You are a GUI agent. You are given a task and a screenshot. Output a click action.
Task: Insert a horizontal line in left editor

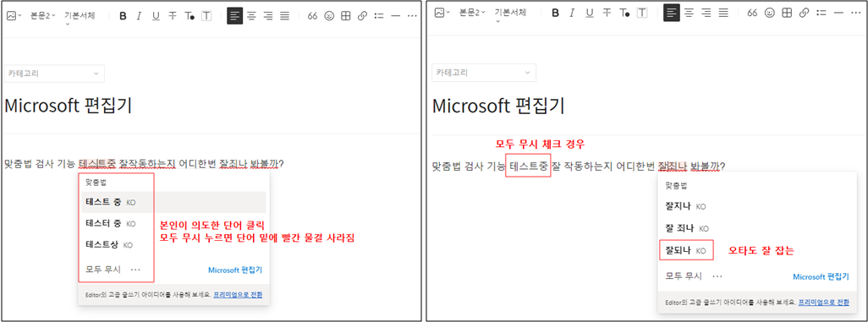click(x=395, y=16)
